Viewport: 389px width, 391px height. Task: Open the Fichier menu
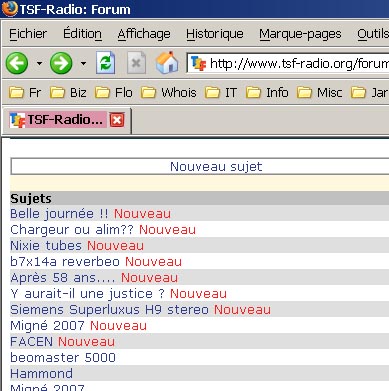28,34
